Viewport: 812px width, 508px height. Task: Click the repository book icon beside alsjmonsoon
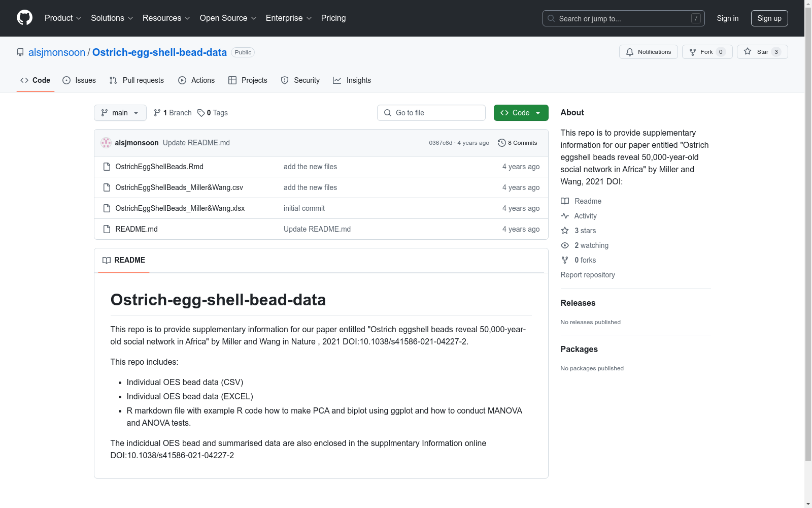(20, 52)
